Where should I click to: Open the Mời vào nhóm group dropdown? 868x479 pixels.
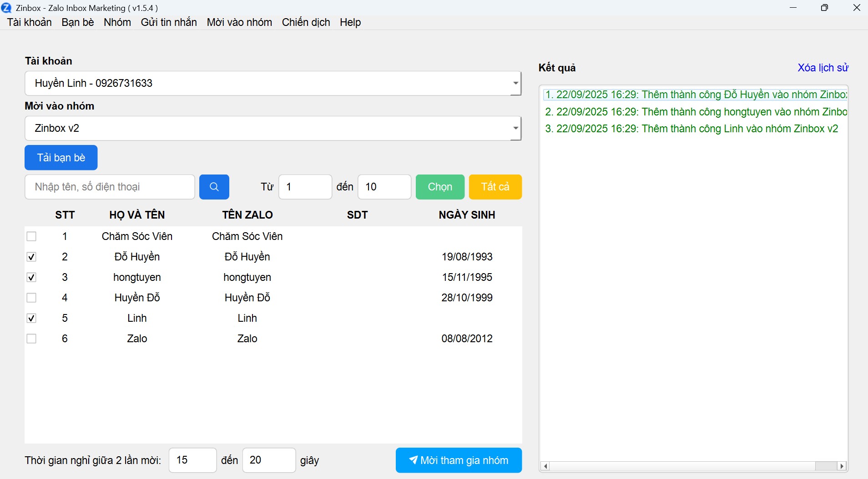click(x=515, y=128)
